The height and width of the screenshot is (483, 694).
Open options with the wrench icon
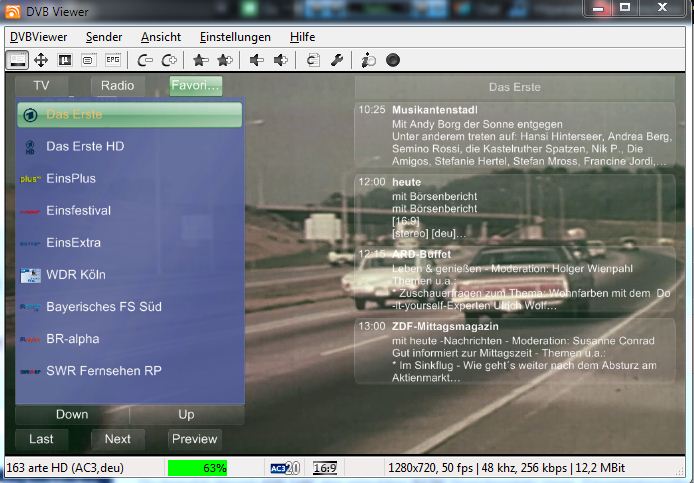[x=337, y=60]
